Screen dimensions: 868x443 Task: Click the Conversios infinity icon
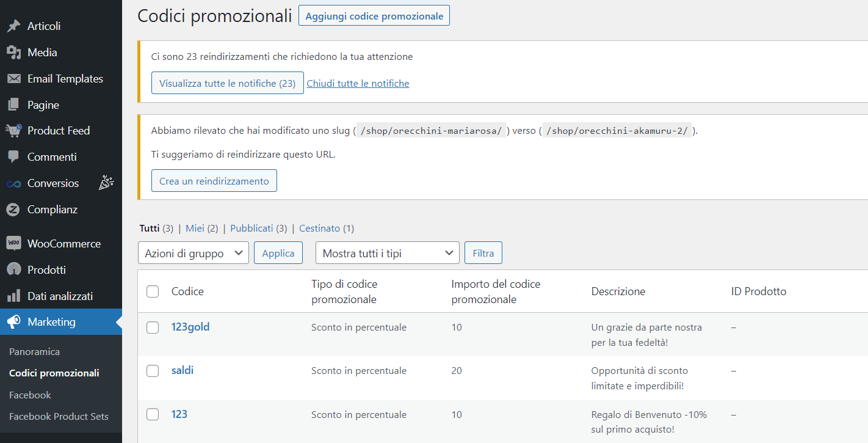click(13, 183)
